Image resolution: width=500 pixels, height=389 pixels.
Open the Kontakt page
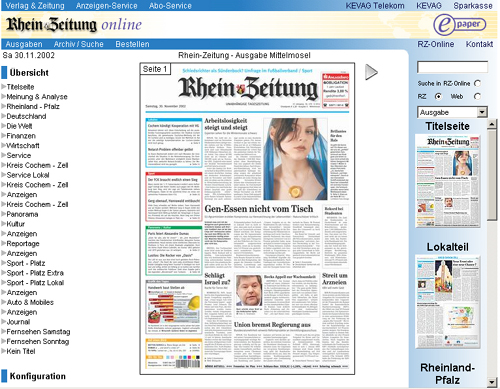[x=479, y=44]
